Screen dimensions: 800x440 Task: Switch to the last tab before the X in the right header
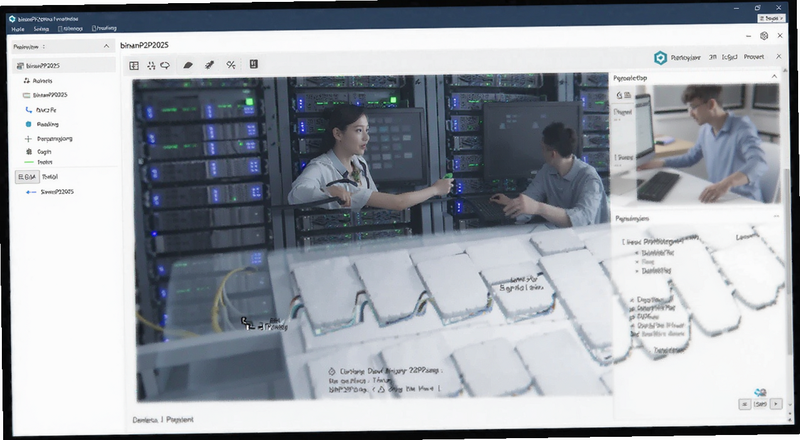[x=754, y=57]
